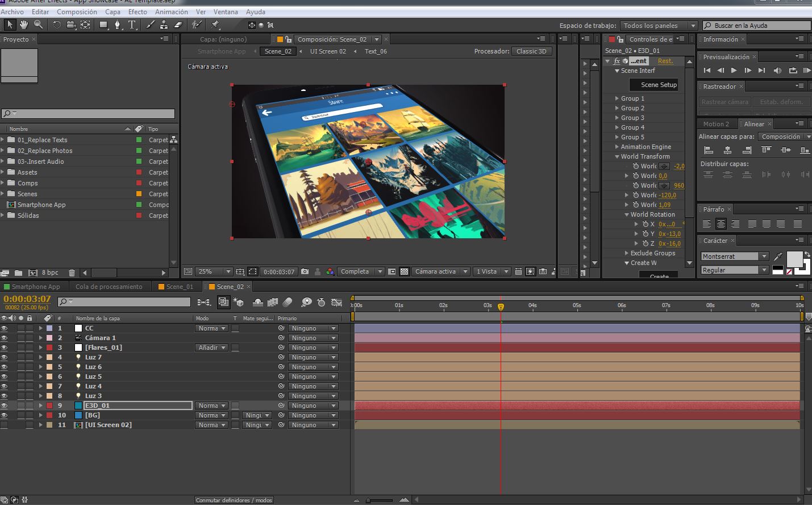Open the Animación menu

click(172, 12)
